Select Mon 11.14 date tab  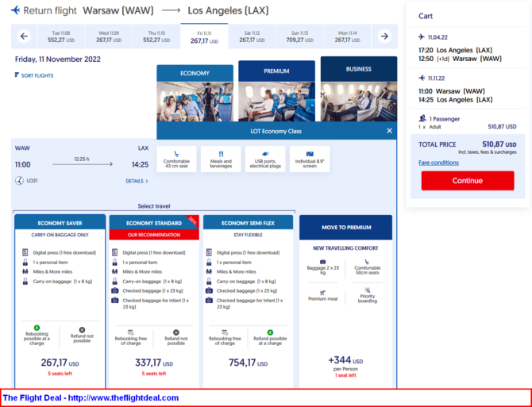[348, 36]
